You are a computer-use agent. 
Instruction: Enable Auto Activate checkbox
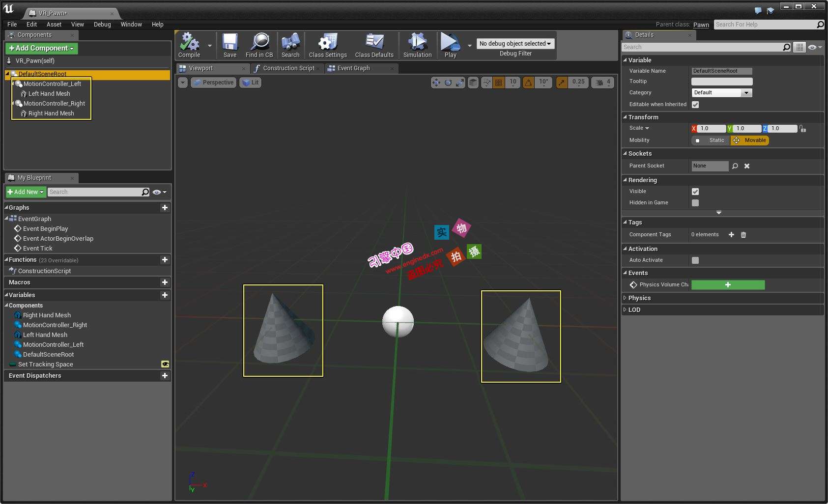(x=695, y=260)
